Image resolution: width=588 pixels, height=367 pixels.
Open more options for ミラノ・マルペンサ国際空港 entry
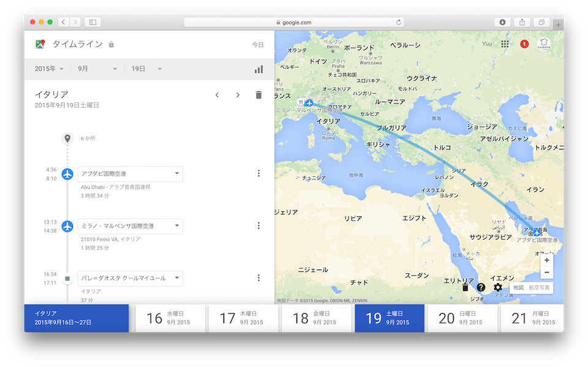coord(258,225)
